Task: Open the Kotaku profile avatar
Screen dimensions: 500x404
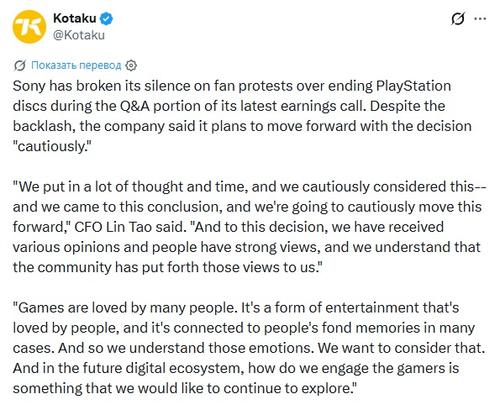Action: pos(29,27)
